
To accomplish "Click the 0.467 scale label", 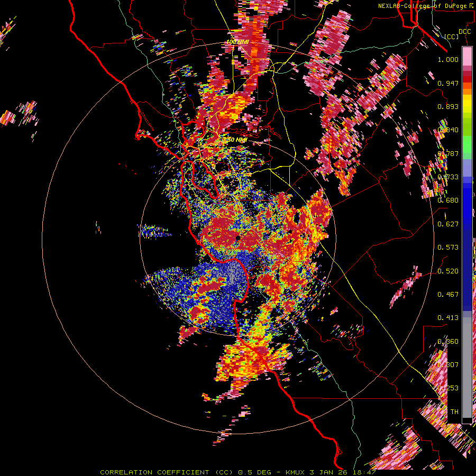I will [448, 295].
